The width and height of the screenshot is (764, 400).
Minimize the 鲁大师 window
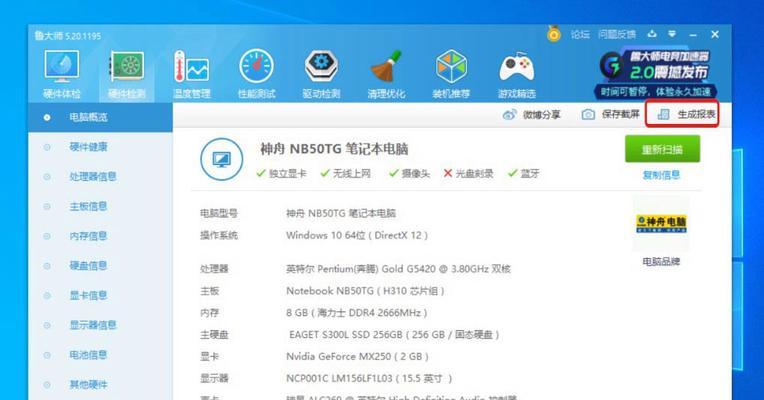click(693, 35)
